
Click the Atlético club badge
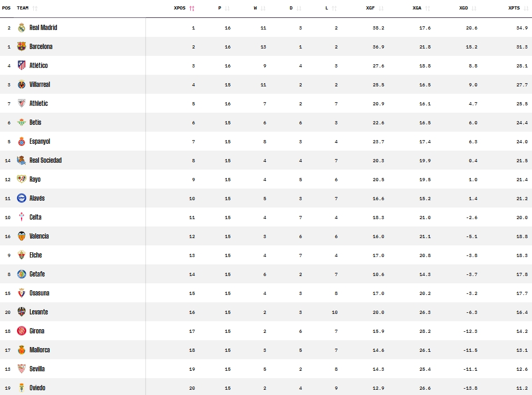pyautogui.click(x=21, y=65)
